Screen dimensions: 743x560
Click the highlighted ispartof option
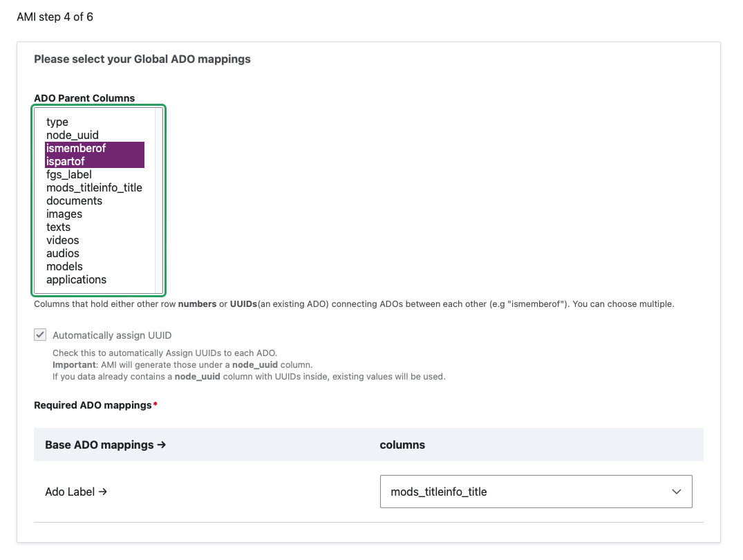[66, 162]
